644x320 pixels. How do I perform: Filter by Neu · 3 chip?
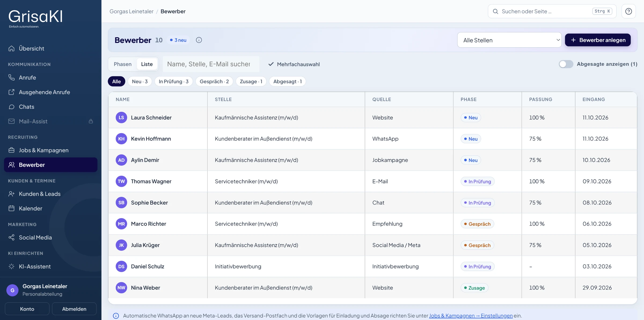tap(140, 81)
